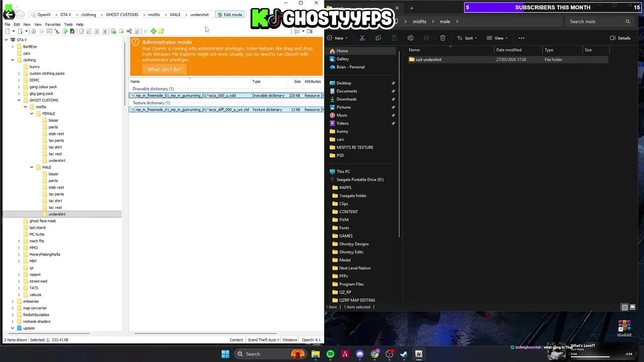Image resolution: width=644 pixels, height=362 pixels.
Task: Click the green plus icon in OpenIV toolbar
Action: click(x=153, y=31)
